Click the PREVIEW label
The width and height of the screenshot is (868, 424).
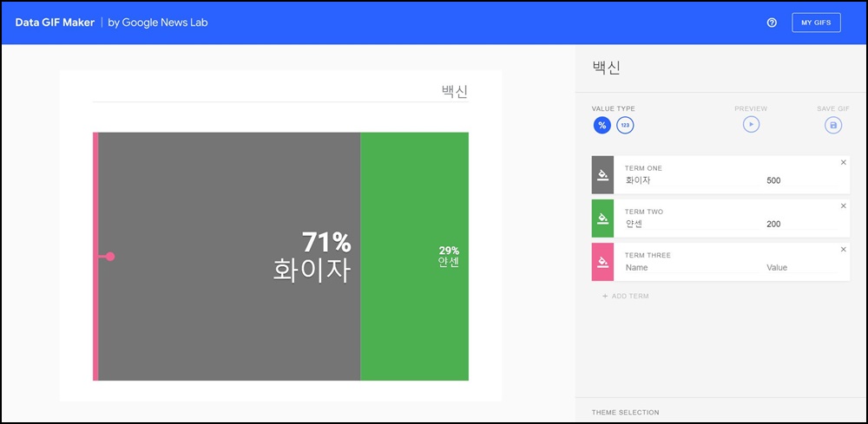tap(751, 109)
